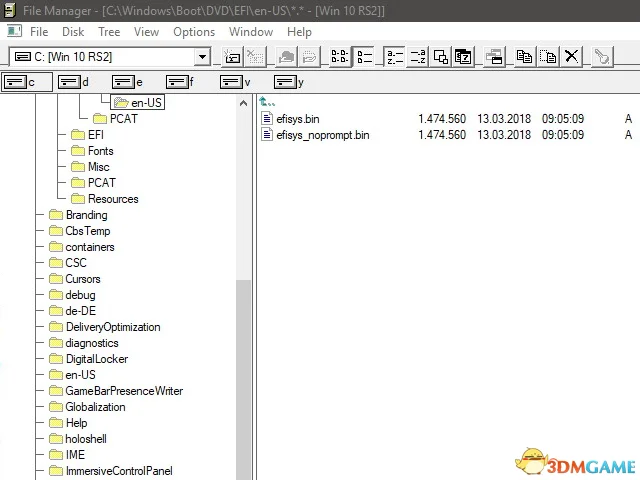This screenshot has height=480, width=640.
Task: Select the efisys.bin file
Action: point(298,119)
